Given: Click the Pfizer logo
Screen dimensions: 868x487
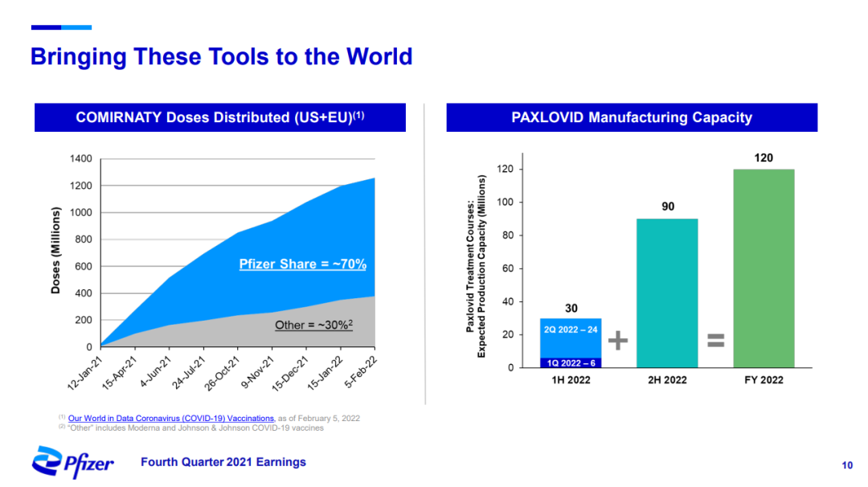Looking at the screenshot, I should pos(72,462).
